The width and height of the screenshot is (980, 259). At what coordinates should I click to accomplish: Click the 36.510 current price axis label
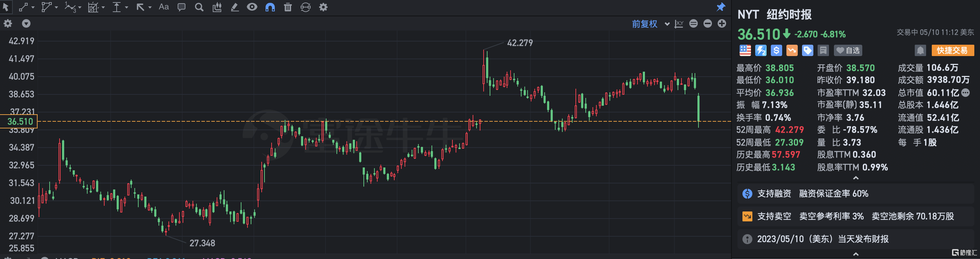click(19, 121)
